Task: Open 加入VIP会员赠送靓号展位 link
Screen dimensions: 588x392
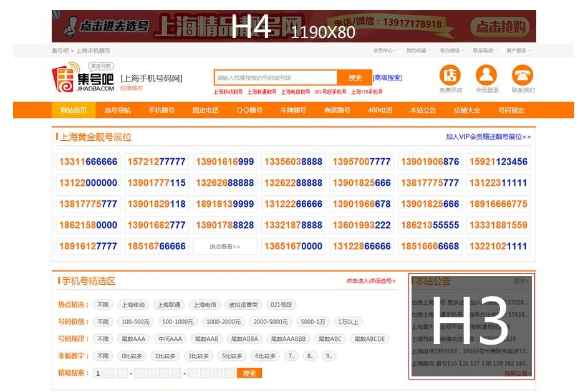Action: [488, 136]
